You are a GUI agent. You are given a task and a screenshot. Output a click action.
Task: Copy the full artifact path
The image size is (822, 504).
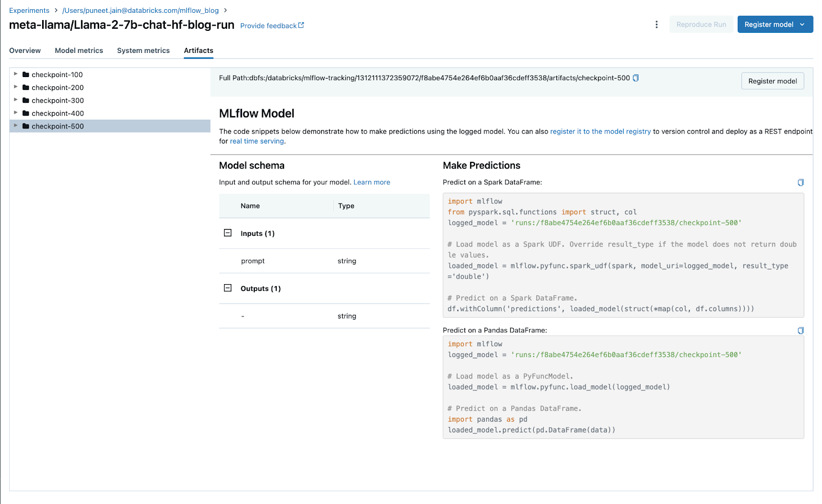(636, 78)
